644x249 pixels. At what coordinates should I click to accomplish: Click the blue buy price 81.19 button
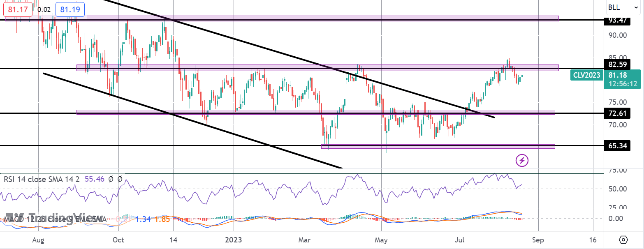point(70,9)
